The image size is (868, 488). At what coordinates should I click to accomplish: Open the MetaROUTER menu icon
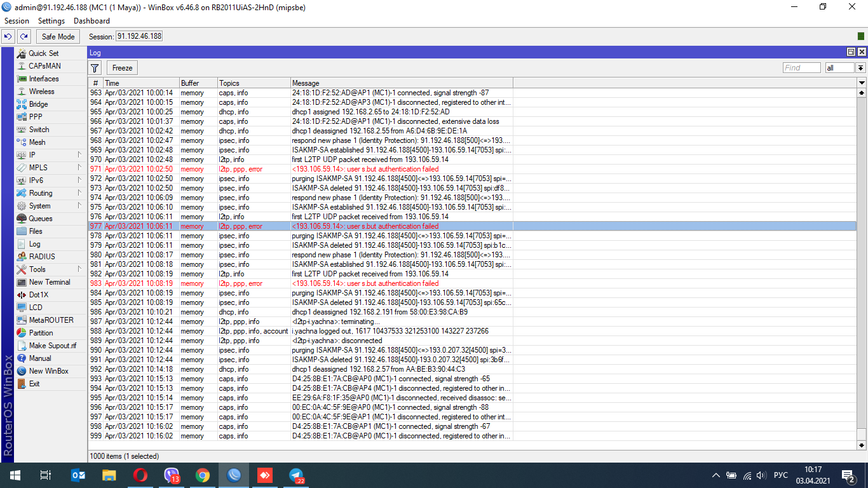coord(22,320)
